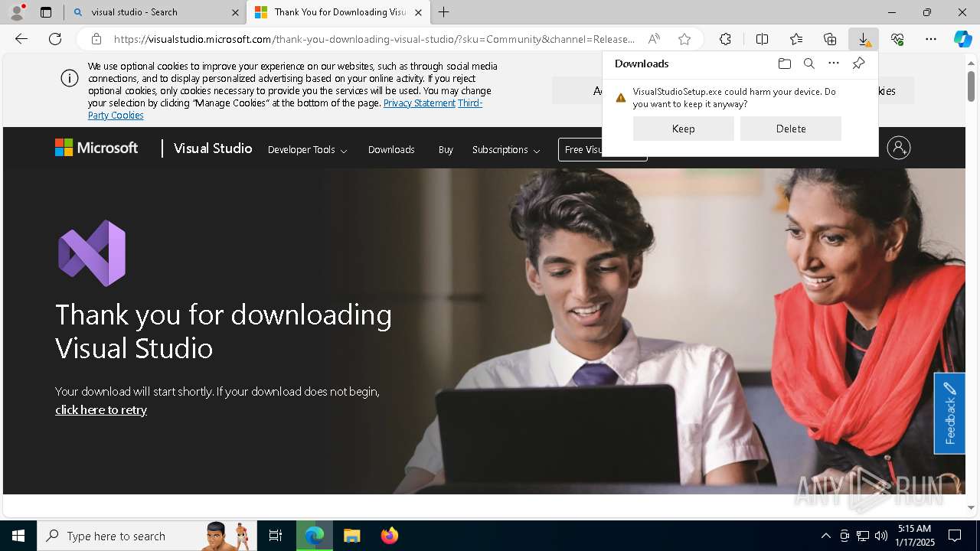The height and width of the screenshot is (551, 980).
Task: Open Browser essentials icon
Action: point(897,39)
